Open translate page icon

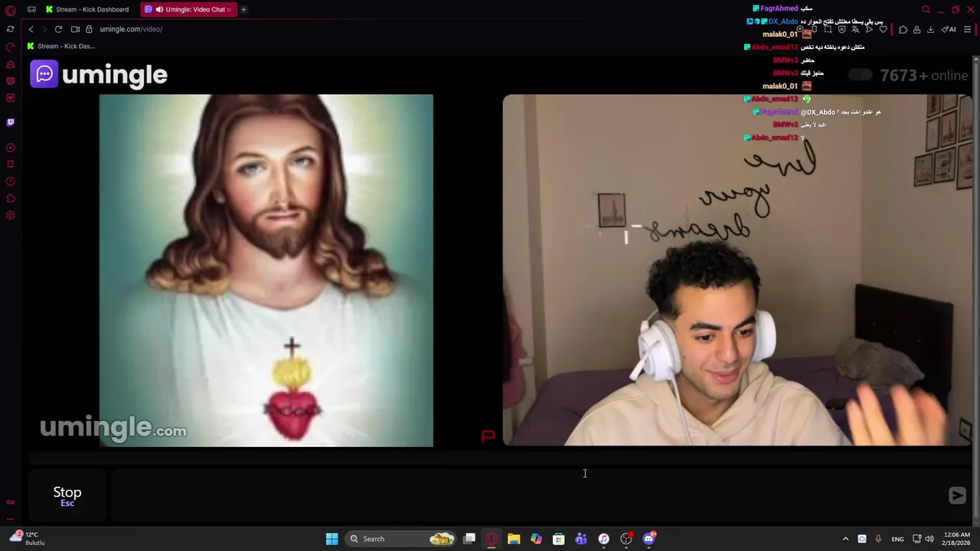(x=855, y=29)
